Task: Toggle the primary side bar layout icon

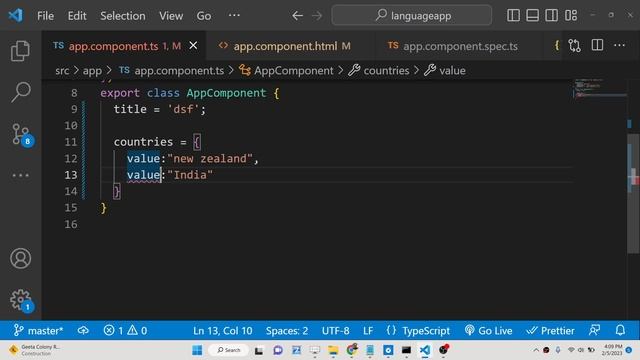Action: [x=513, y=16]
